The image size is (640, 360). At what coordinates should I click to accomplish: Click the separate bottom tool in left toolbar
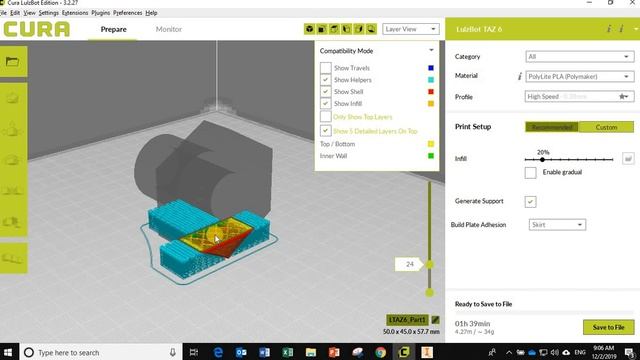coord(13,258)
